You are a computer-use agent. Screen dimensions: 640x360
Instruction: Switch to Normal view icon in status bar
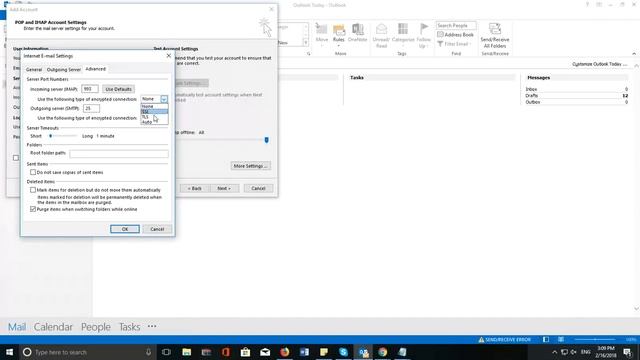546,340
